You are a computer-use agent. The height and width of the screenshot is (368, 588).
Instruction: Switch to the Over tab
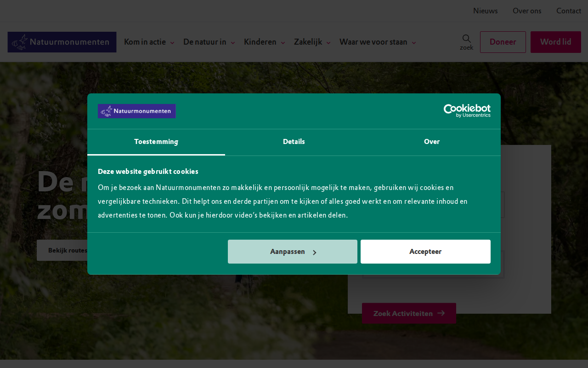(432, 142)
